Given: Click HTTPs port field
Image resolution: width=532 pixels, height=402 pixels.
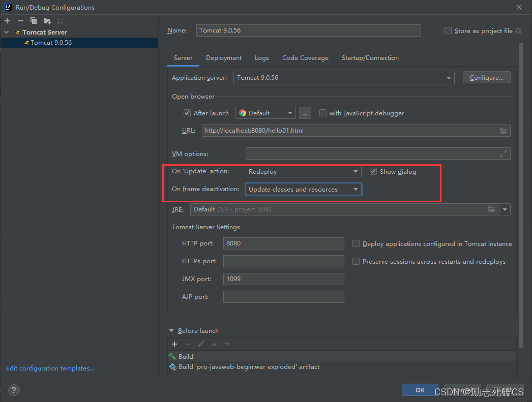Looking at the screenshot, I should pyautogui.click(x=284, y=261).
